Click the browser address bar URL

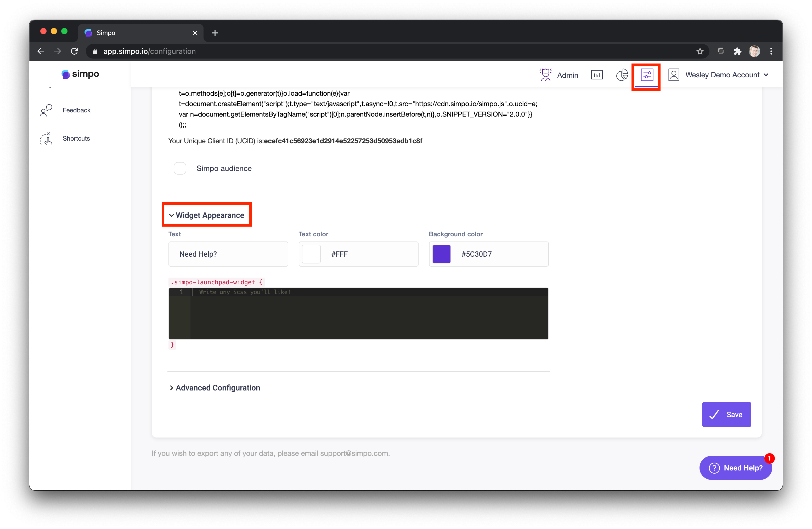[x=149, y=51]
